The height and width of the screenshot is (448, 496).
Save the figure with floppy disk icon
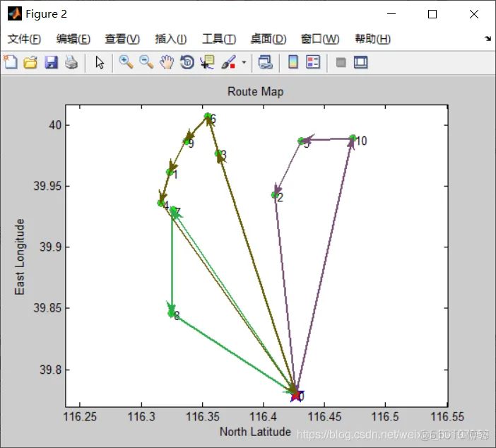pyautogui.click(x=51, y=62)
